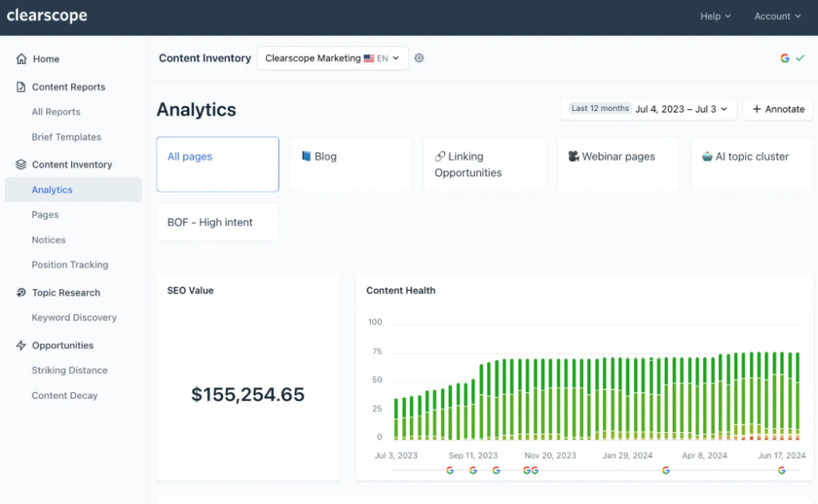Click the Topic Research icon

coord(21,292)
